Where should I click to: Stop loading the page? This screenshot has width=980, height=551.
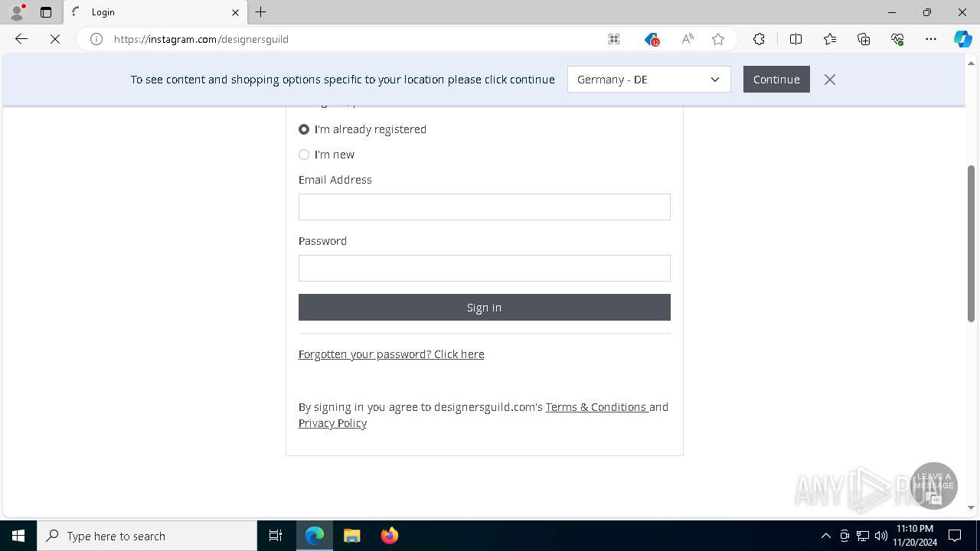(x=55, y=39)
